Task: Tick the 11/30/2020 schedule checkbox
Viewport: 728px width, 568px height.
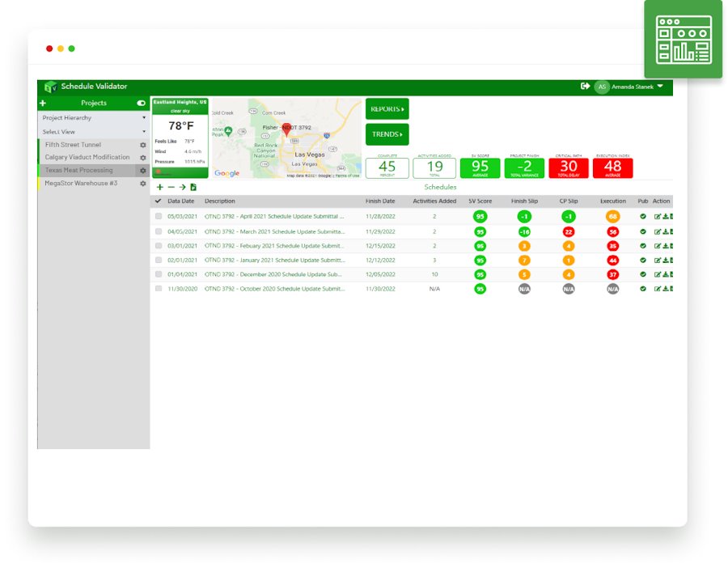Action: pyautogui.click(x=159, y=289)
